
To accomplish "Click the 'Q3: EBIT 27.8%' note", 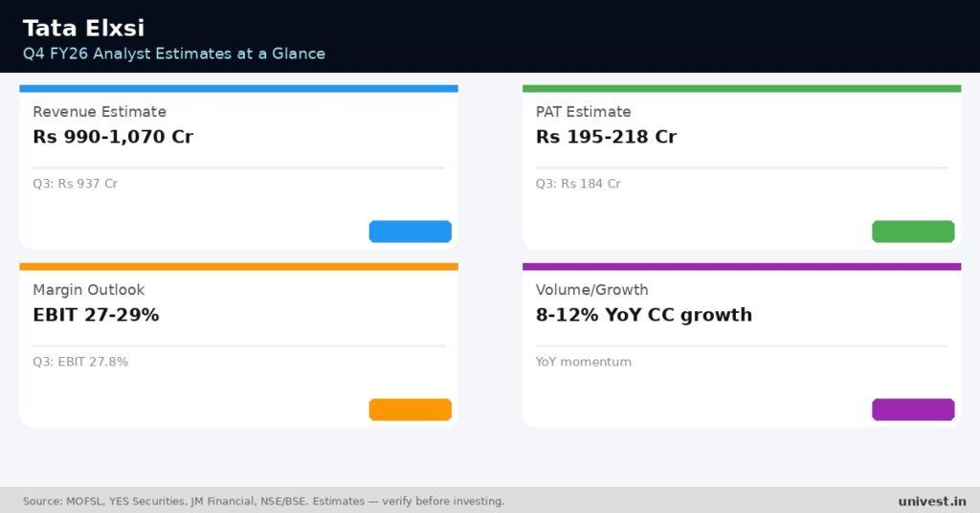I will pos(80,362).
